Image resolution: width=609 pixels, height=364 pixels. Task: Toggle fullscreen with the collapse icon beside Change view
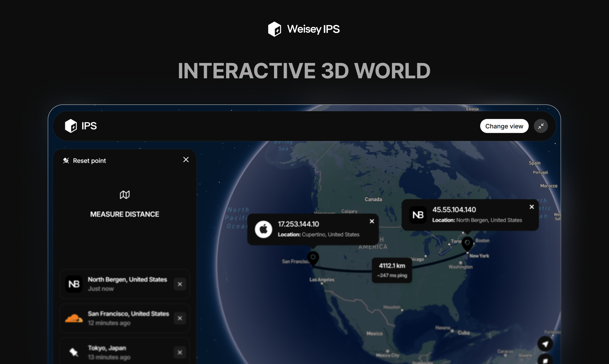541,126
